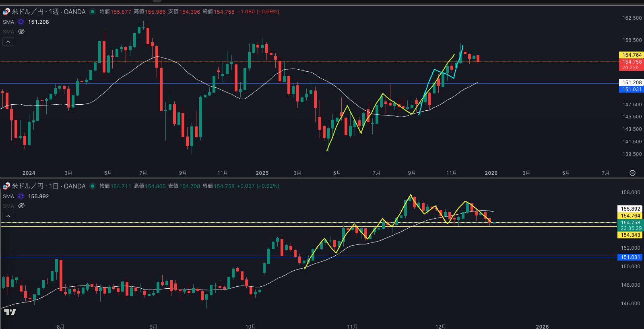The image size is (644, 329).
Task: Show the hidden SMA on the weekly chart
Action: pyautogui.click(x=21, y=31)
